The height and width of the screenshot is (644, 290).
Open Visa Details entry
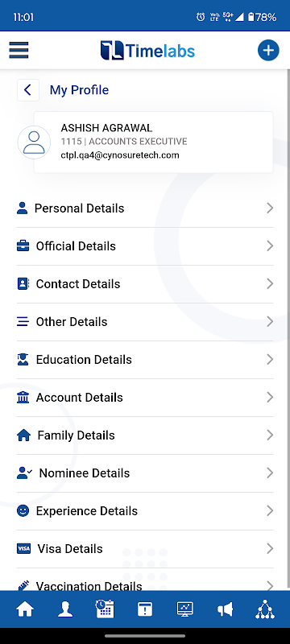click(x=145, y=548)
